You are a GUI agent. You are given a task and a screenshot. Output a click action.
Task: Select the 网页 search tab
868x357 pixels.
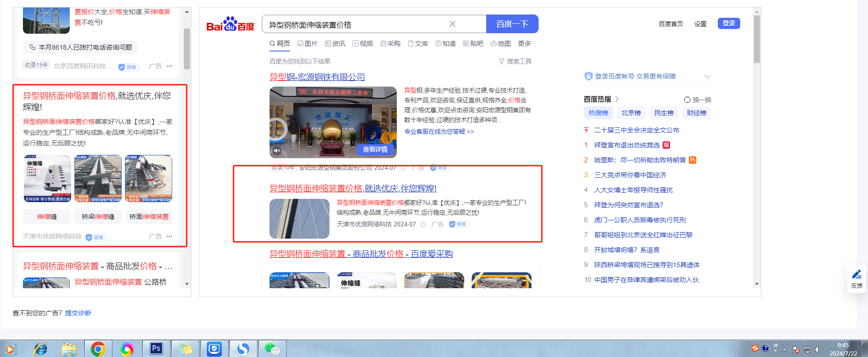pyautogui.click(x=280, y=44)
